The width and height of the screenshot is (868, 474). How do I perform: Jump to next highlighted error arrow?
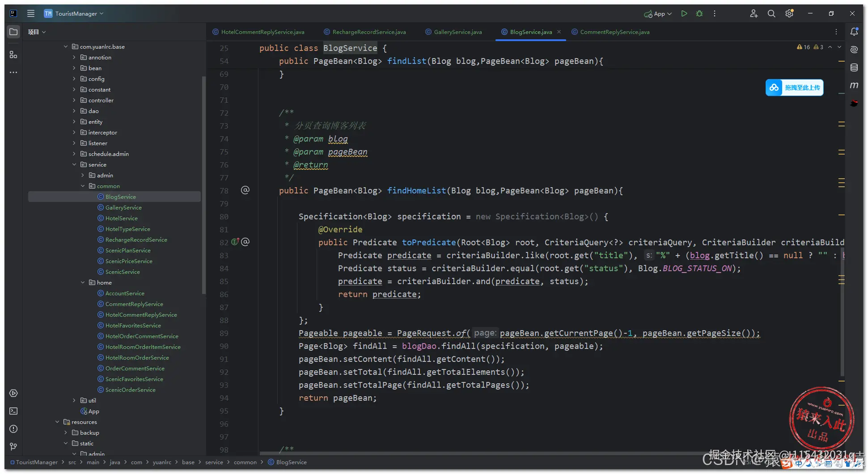click(839, 47)
